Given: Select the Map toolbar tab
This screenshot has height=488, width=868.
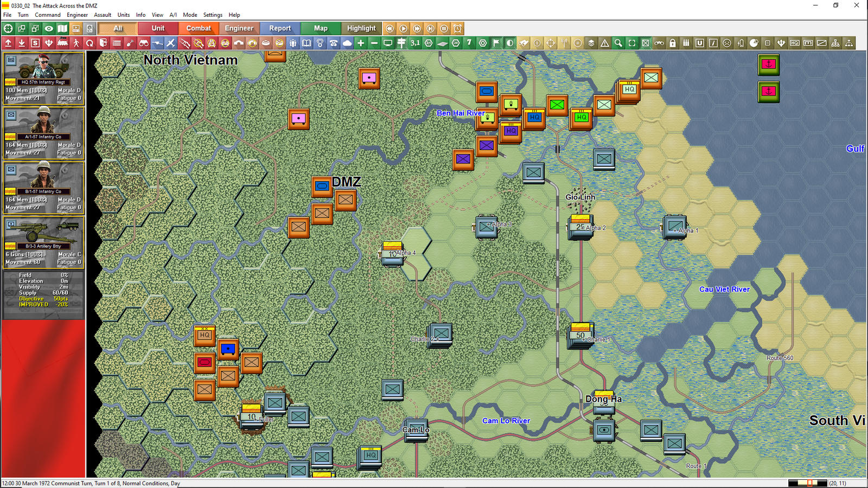Looking at the screenshot, I should coord(321,28).
